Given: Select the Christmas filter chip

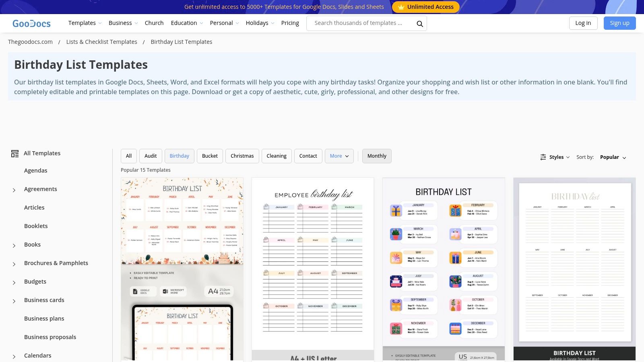Looking at the screenshot, I should tap(242, 156).
